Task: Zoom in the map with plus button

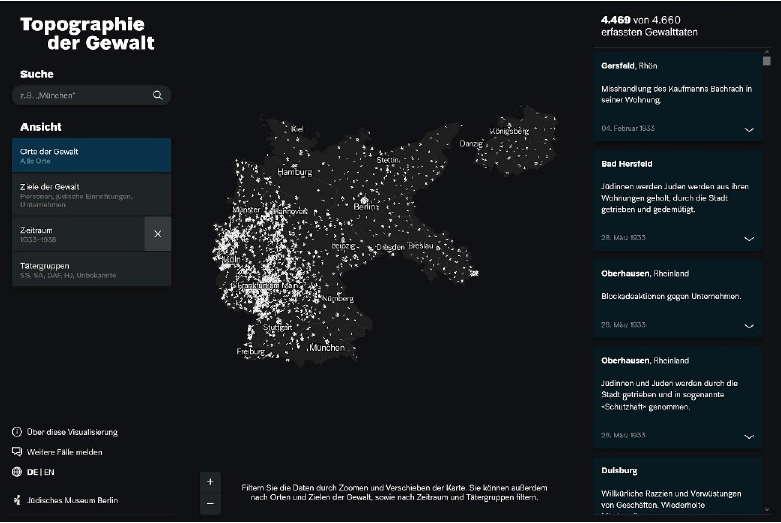Action: (x=210, y=482)
